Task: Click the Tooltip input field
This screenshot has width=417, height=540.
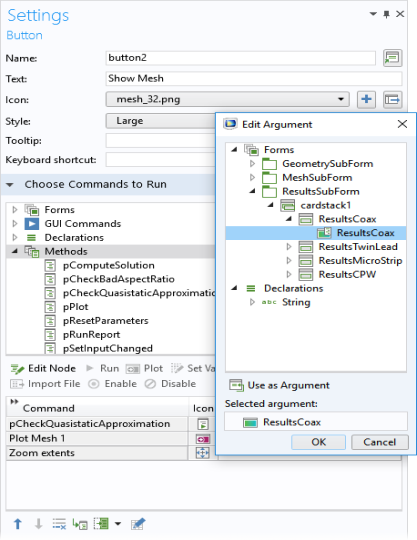Action: [x=160, y=141]
